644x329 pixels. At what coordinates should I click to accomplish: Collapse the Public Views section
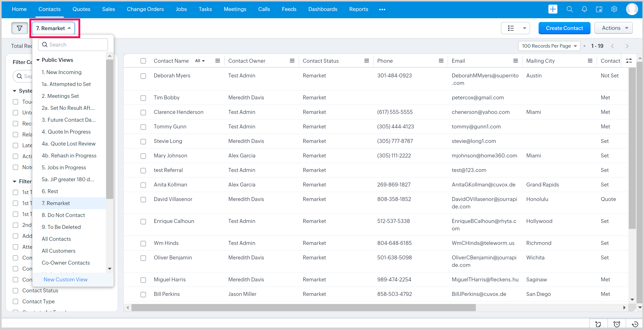point(38,60)
